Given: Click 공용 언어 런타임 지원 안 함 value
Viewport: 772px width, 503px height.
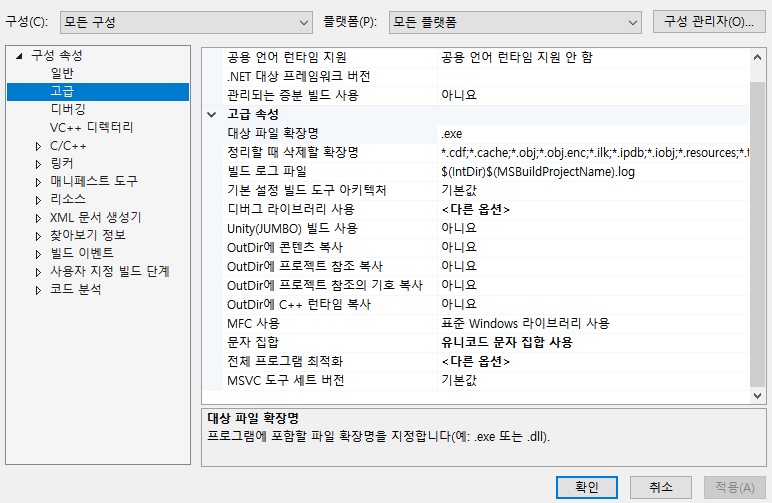Looking at the screenshot, I should click(593, 58).
